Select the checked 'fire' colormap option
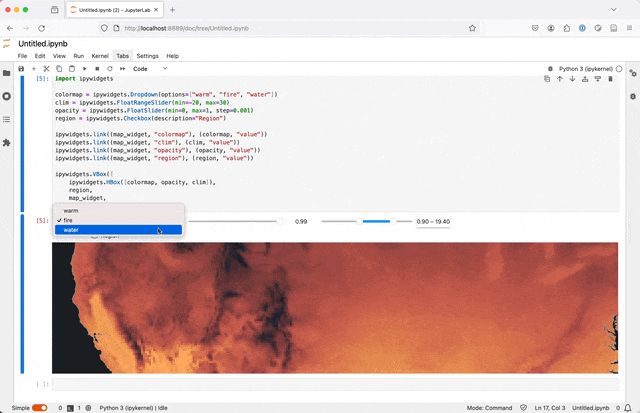The width and height of the screenshot is (640, 413). pos(118,220)
